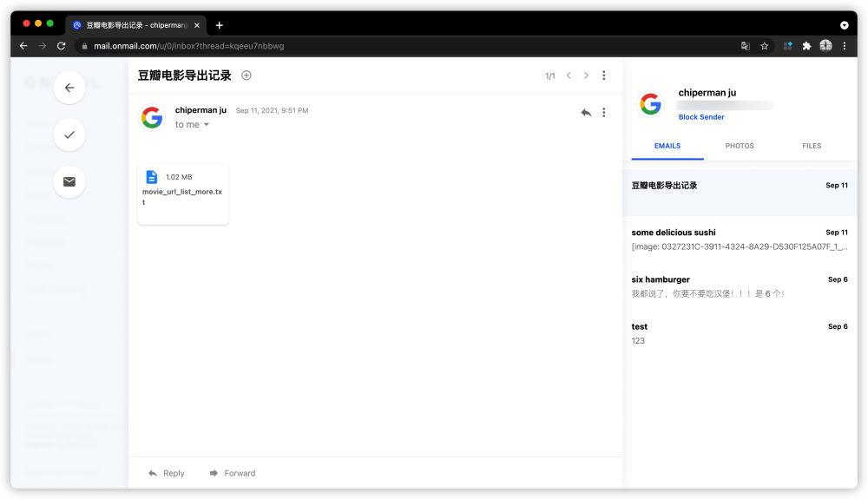Viewport: 868px width, 499px height.
Task: Select the 豆瓣电影导出记录 browser tab
Action: point(136,25)
